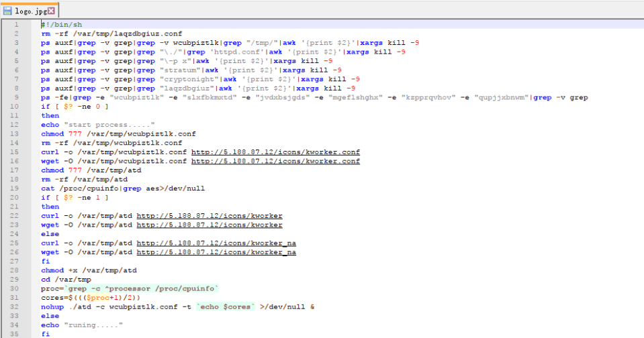Screen dimensions: 644x338
Task: Click "chmod 777 /var/tmp/wcubpiztlk.conf" on line 13
Action: [x=118, y=134]
